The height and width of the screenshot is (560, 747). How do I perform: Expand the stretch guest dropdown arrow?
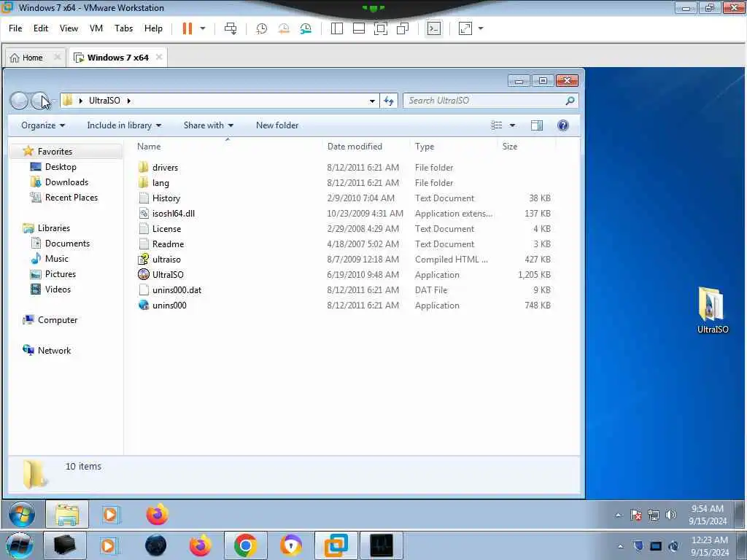coord(481,28)
